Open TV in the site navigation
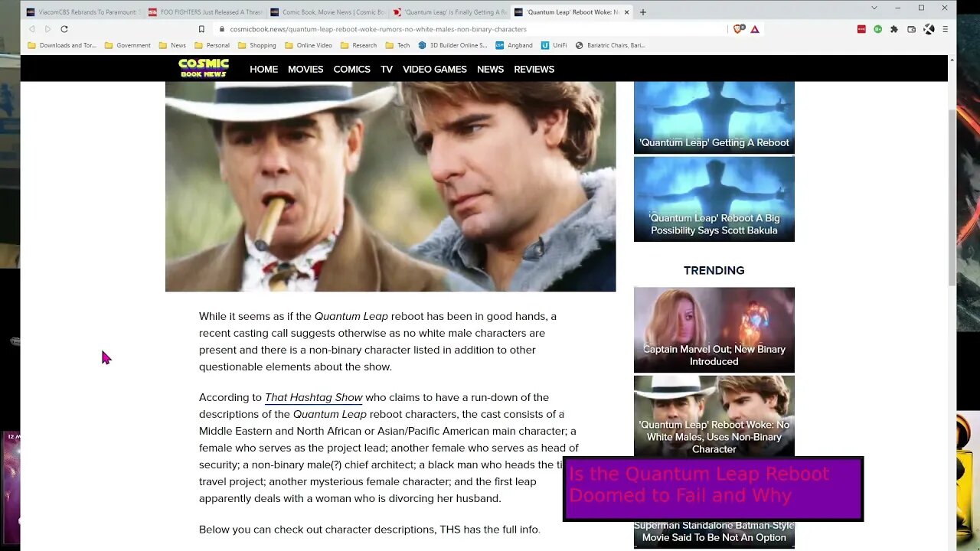The image size is (980, 551). [387, 69]
